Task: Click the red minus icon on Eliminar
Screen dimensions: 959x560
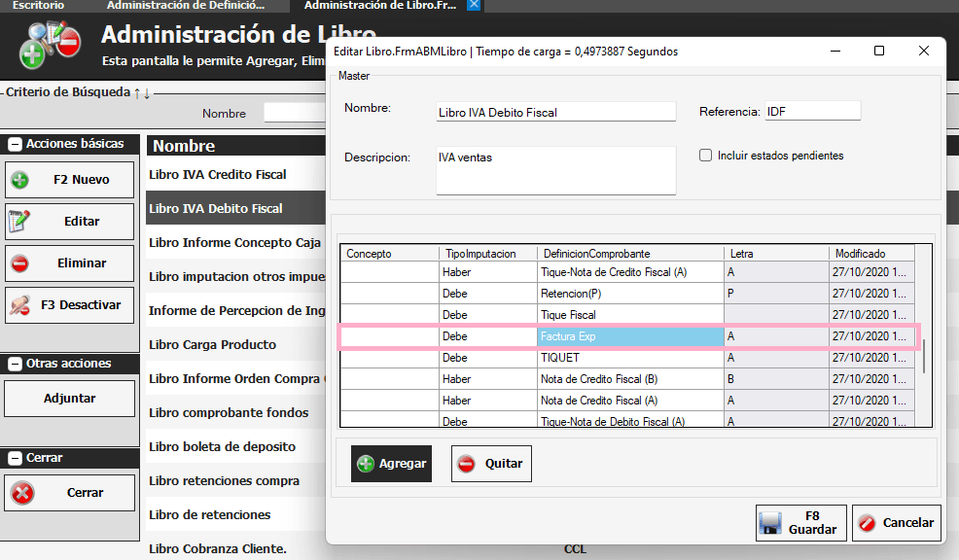Action: click(x=20, y=263)
